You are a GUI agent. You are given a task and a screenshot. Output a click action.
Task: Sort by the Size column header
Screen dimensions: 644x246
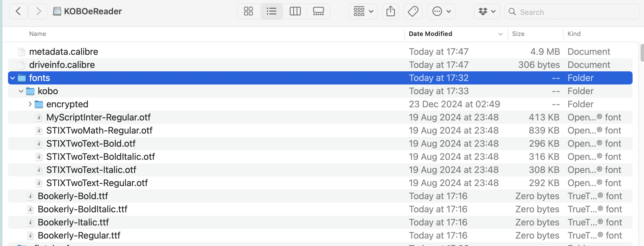518,34
